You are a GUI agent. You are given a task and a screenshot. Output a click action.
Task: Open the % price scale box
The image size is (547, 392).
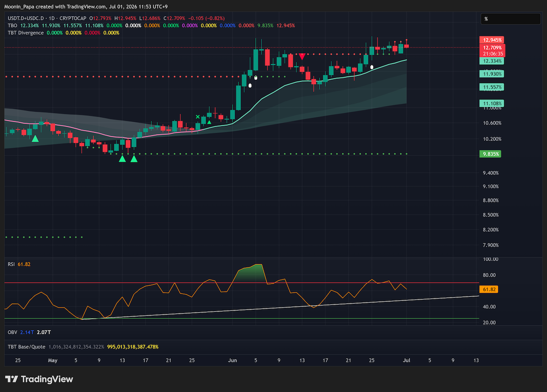[511, 19]
